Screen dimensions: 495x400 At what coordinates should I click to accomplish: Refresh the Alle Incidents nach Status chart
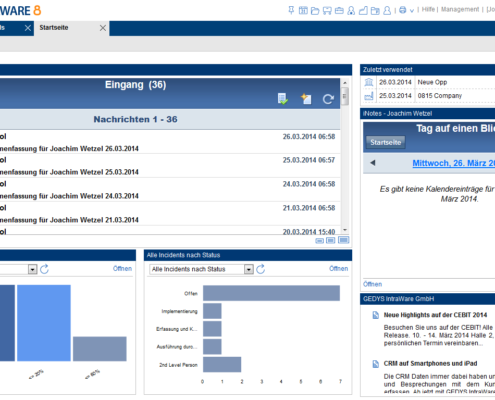coord(261,269)
